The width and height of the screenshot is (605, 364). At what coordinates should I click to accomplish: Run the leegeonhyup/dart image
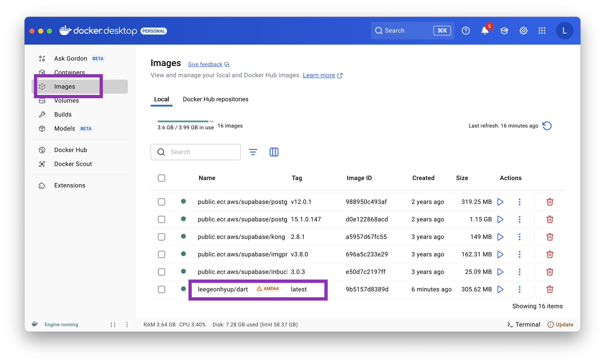click(500, 289)
